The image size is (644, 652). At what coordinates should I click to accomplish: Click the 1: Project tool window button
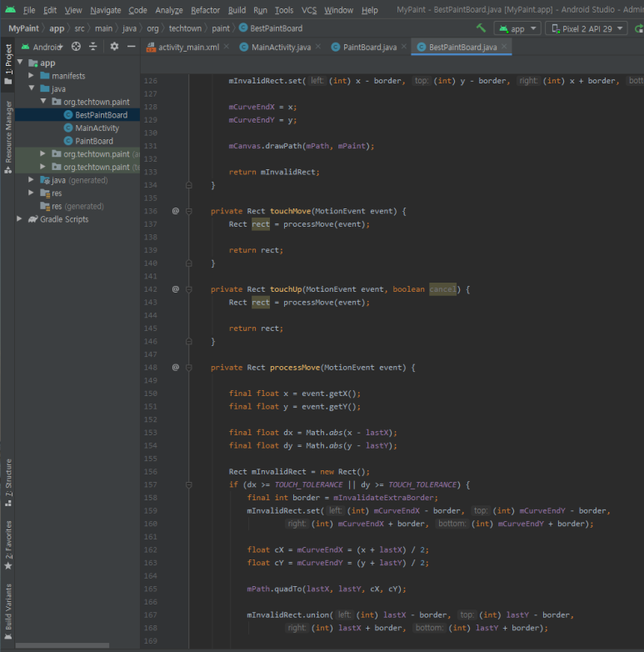click(7, 63)
